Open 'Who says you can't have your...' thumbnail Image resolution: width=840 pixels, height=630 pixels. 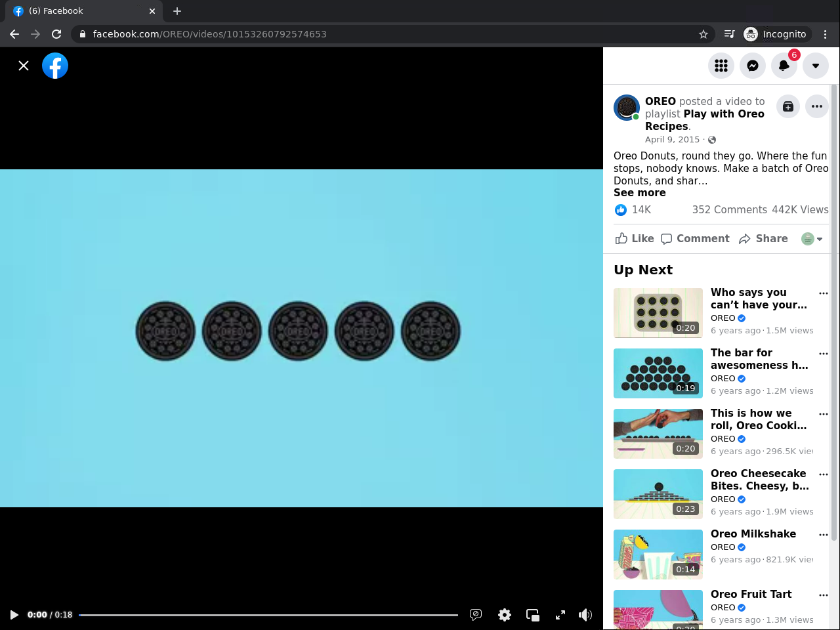tap(658, 313)
